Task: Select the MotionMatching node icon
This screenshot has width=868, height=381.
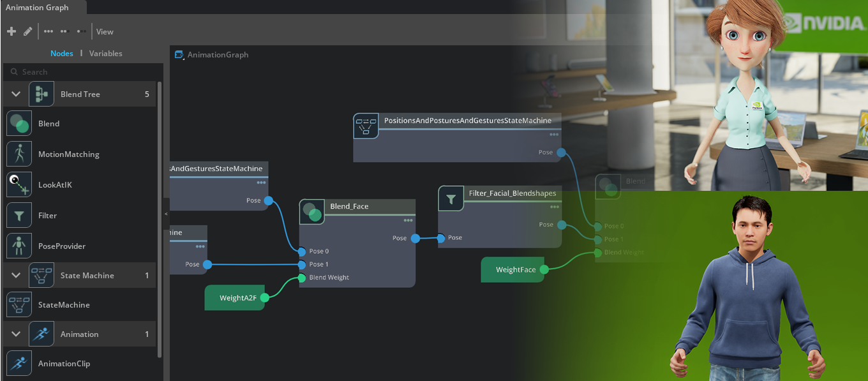Action: click(x=19, y=154)
